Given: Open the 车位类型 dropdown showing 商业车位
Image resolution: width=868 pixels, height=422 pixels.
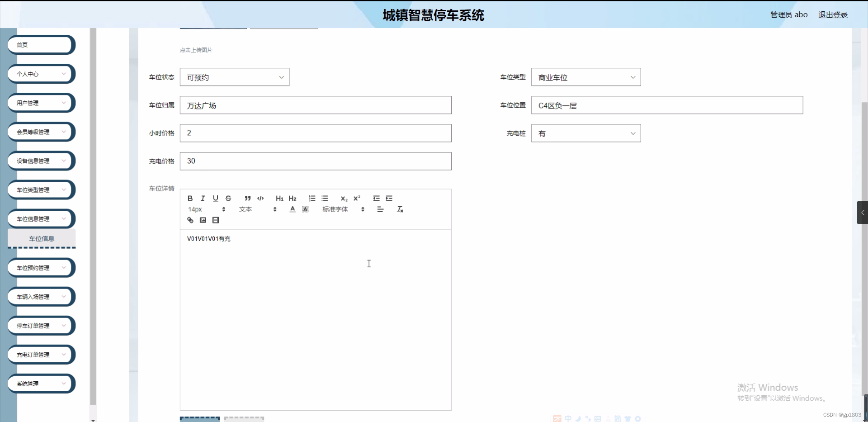Looking at the screenshot, I should [586, 77].
